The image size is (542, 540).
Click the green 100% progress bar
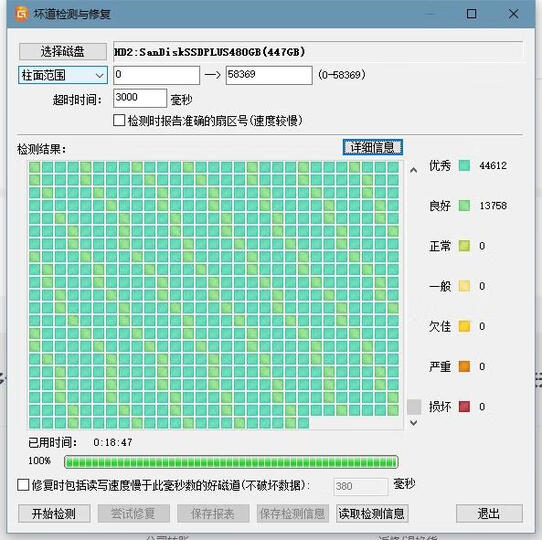tap(231, 462)
